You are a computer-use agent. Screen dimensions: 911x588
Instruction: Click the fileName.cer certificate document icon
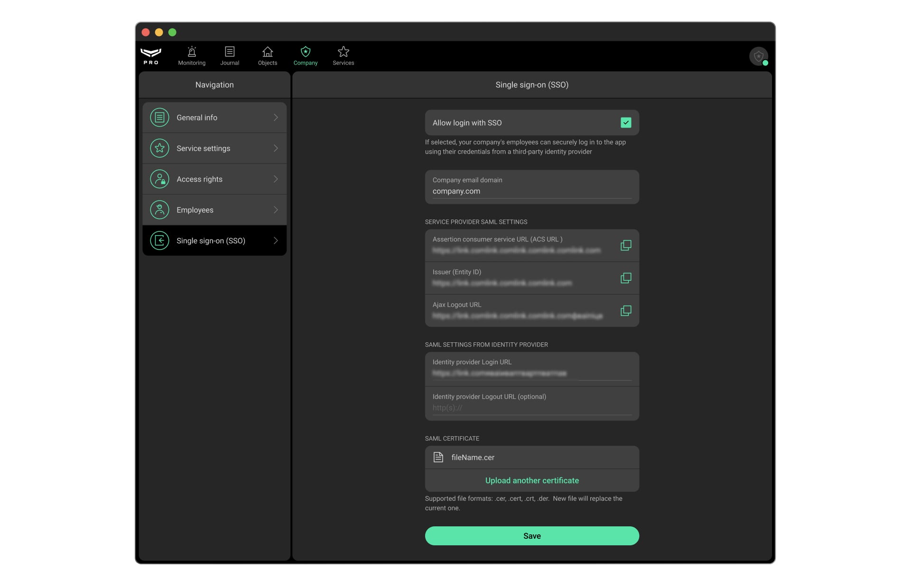tap(438, 457)
